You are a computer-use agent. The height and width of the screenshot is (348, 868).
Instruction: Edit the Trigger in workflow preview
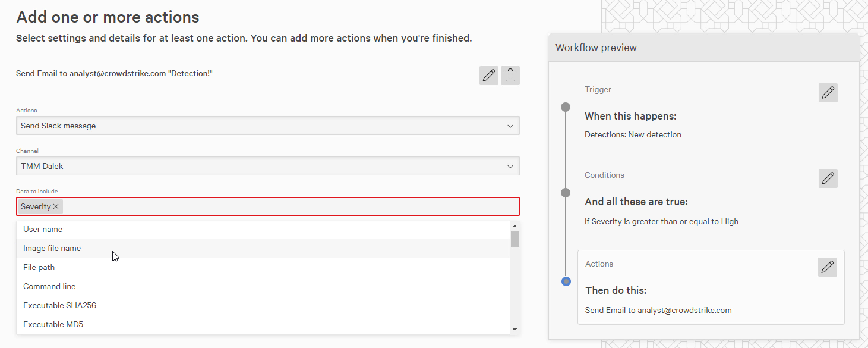[x=828, y=93]
